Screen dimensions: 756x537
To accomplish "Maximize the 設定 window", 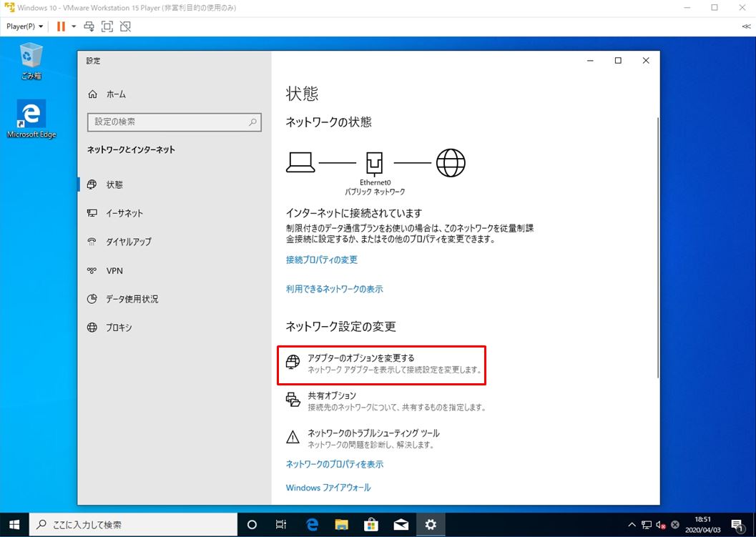I will pos(618,60).
